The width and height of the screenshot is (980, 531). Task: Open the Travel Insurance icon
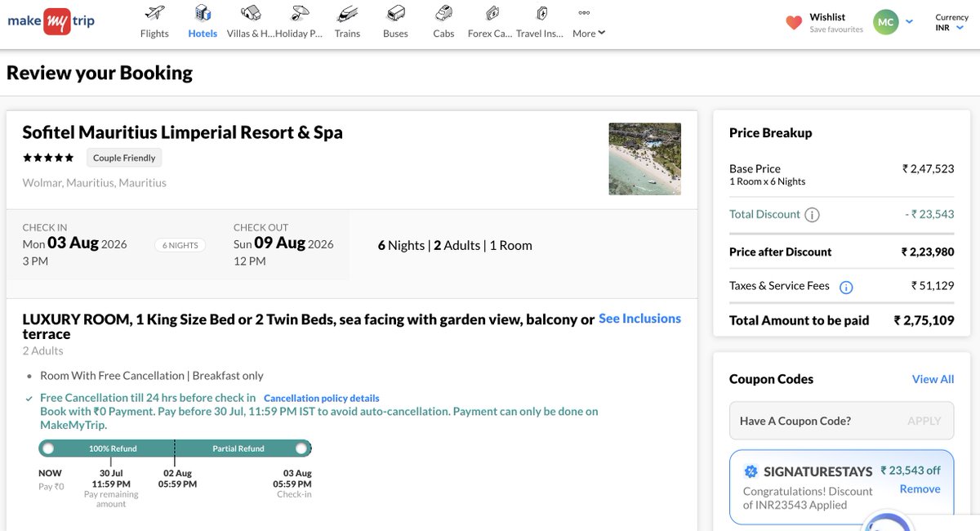[541, 13]
